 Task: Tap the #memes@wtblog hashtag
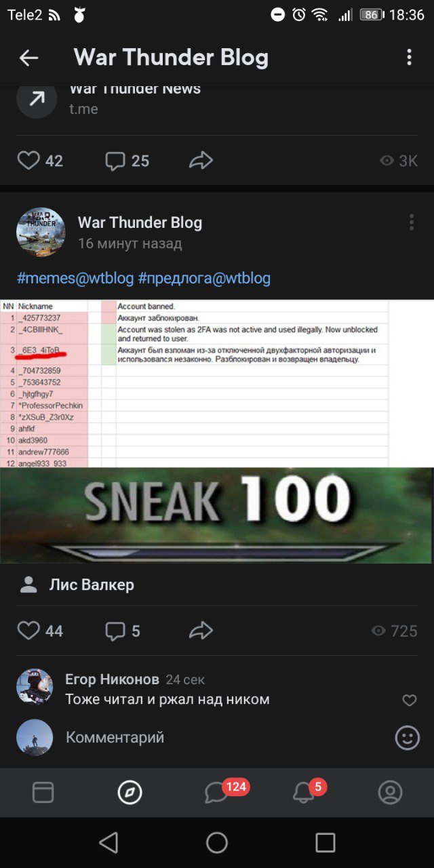pos(75,278)
